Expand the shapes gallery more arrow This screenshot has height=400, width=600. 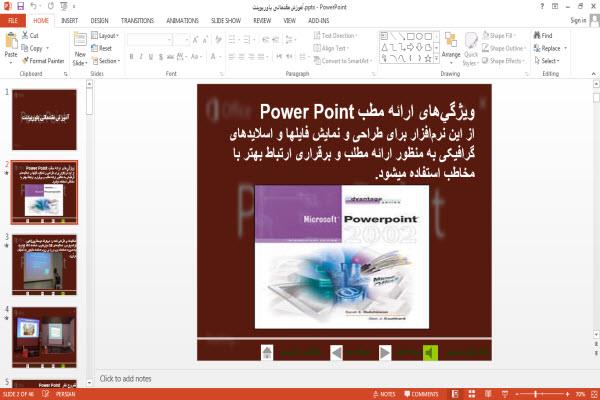coord(436,59)
